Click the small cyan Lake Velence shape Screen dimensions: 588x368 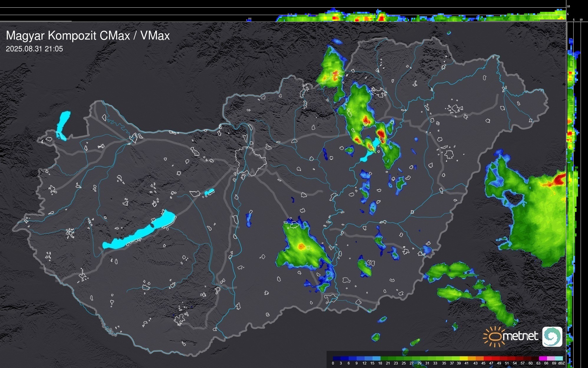[209, 192]
